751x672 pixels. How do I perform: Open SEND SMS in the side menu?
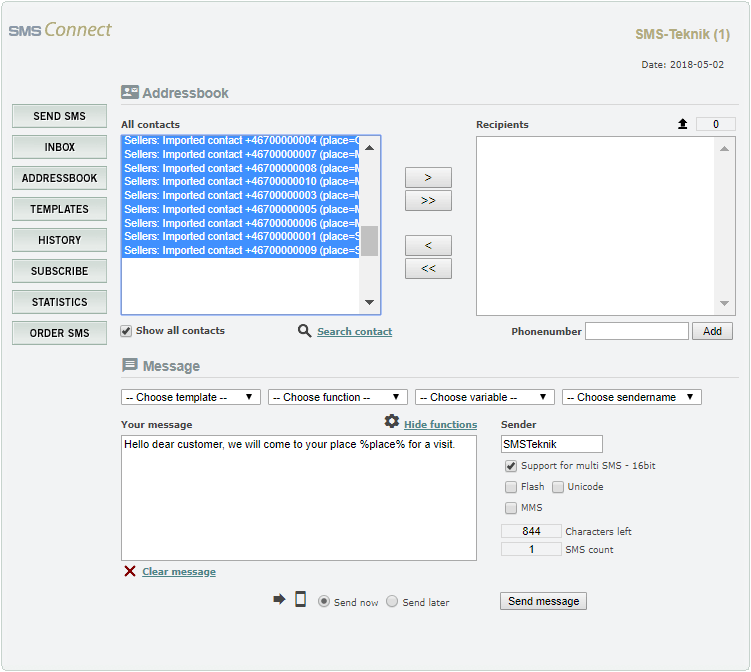click(x=59, y=116)
